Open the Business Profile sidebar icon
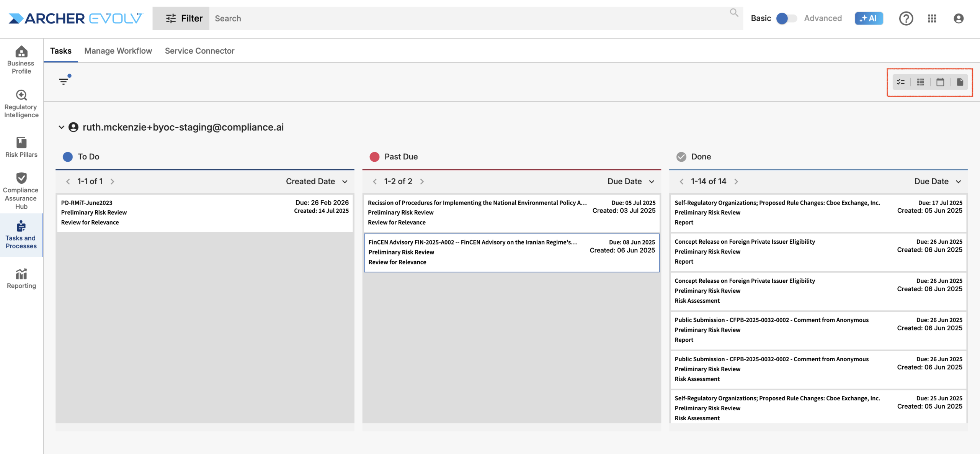This screenshot has width=980, height=454. coord(21,59)
